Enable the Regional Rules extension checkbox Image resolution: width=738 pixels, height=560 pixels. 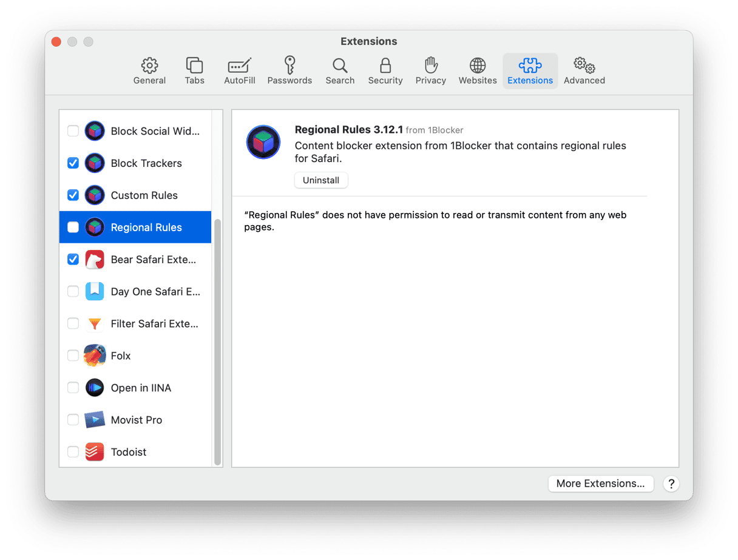(73, 228)
